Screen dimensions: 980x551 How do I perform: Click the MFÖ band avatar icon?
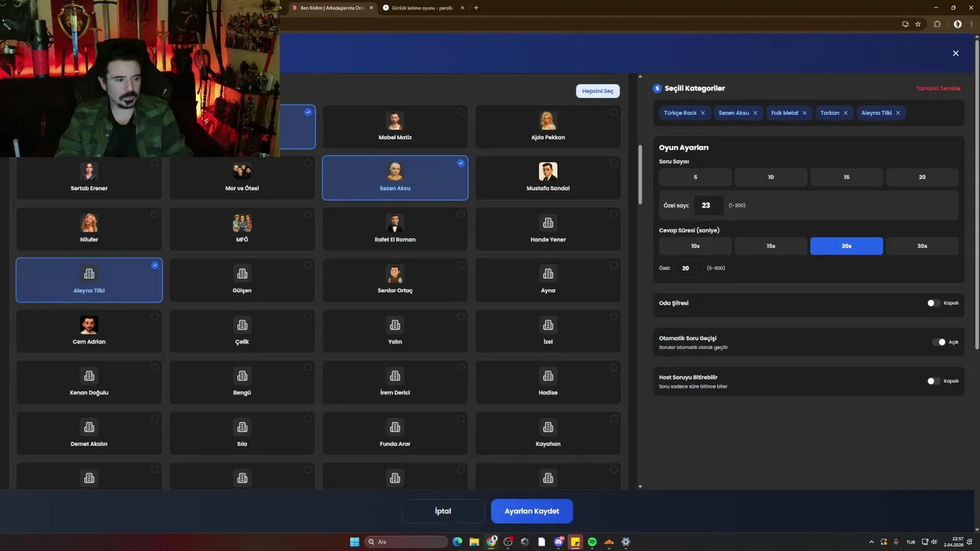[x=242, y=223]
